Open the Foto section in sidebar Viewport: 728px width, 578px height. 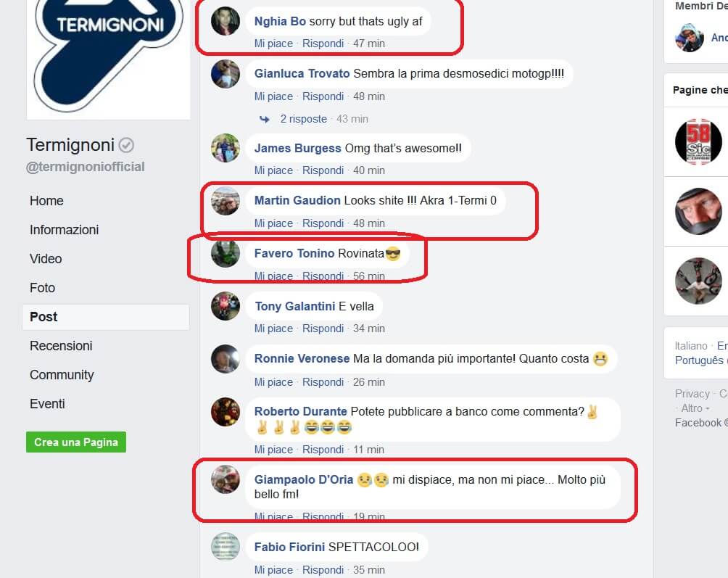coord(42,288)
